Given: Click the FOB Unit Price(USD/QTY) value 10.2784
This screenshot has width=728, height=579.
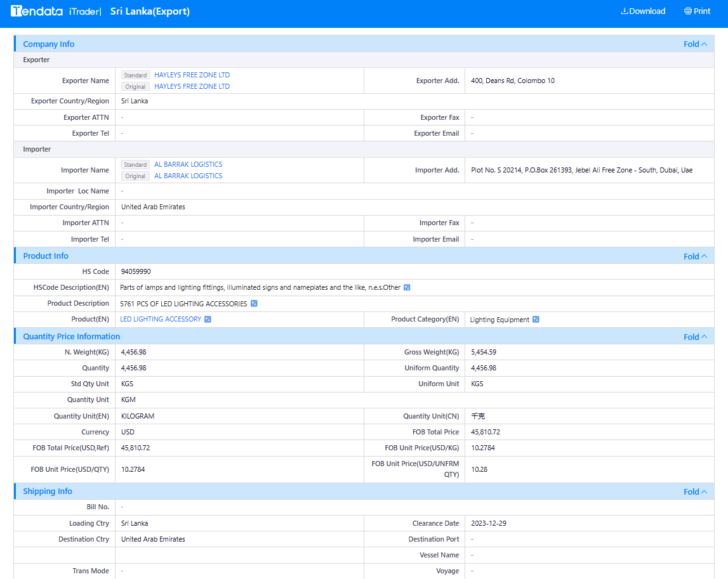Looking at the screenshot, I should coord(133,469).
